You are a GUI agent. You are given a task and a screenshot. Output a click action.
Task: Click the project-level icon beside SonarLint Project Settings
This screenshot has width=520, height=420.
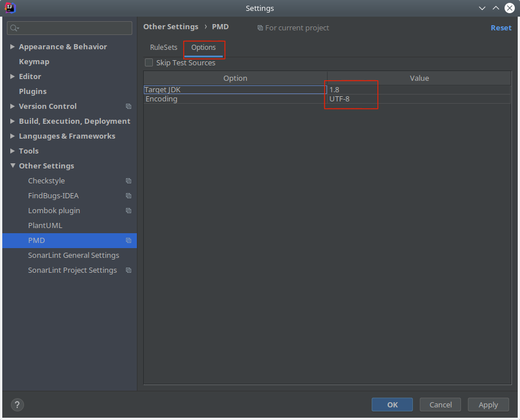click(128, 270)
